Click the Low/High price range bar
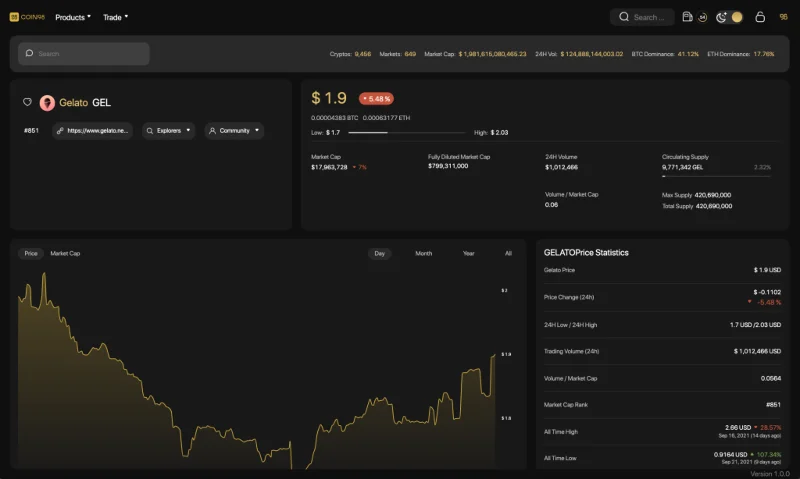The image size is (800, 479). click(x=407, y=133)
